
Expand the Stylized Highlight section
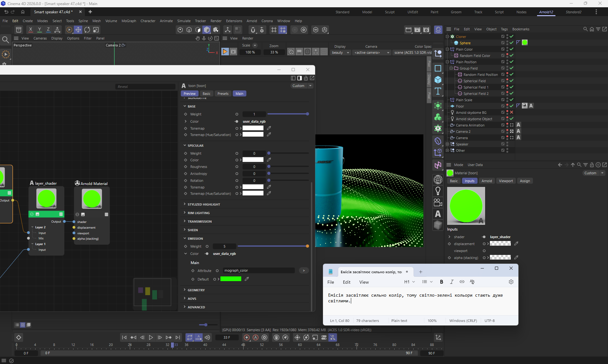(x=204, y=204)
